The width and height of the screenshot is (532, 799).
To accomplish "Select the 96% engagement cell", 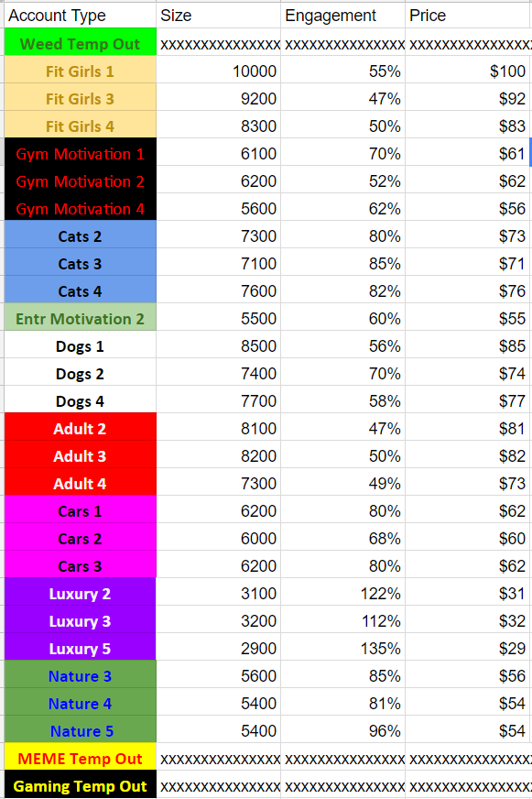I will 343,730.
